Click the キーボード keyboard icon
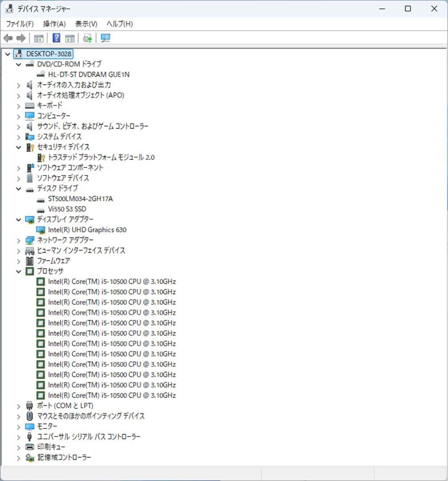The height and width of the screenshot is (481, 448). click(30, 106)
